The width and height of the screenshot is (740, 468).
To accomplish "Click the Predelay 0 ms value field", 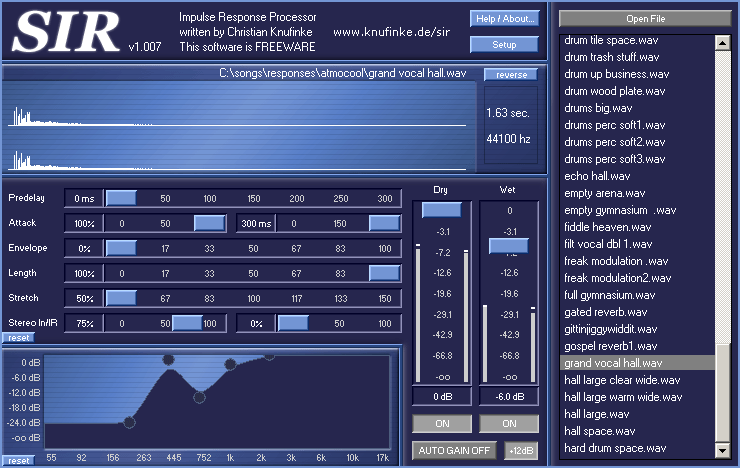I will pyautogui.click(x=82, y=199).
